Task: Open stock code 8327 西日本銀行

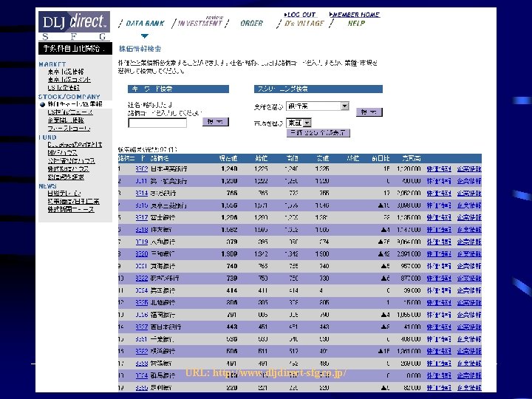Action: (x=141, y=327)
